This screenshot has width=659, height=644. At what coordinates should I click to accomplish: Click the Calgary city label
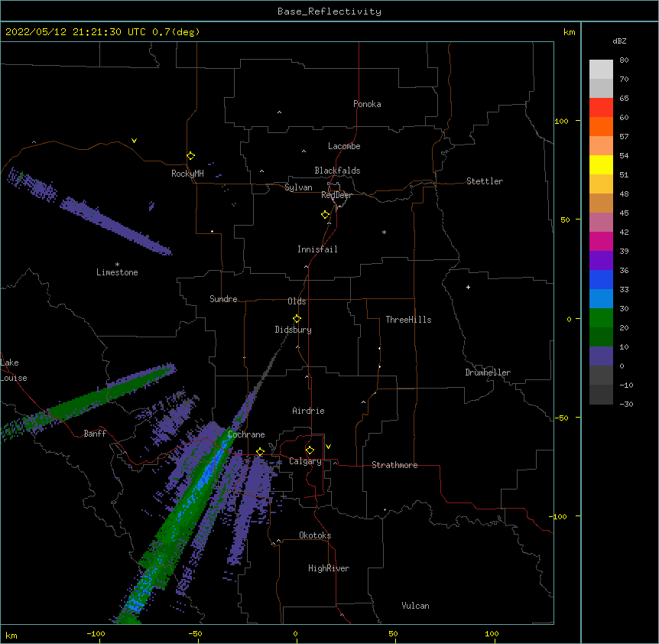click(x=305, y=461)
